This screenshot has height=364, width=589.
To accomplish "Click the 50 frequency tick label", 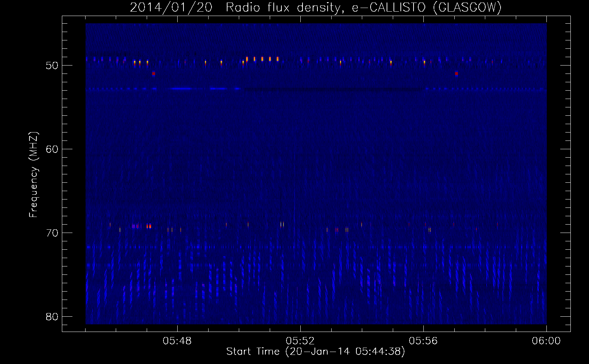I will 52,66.
